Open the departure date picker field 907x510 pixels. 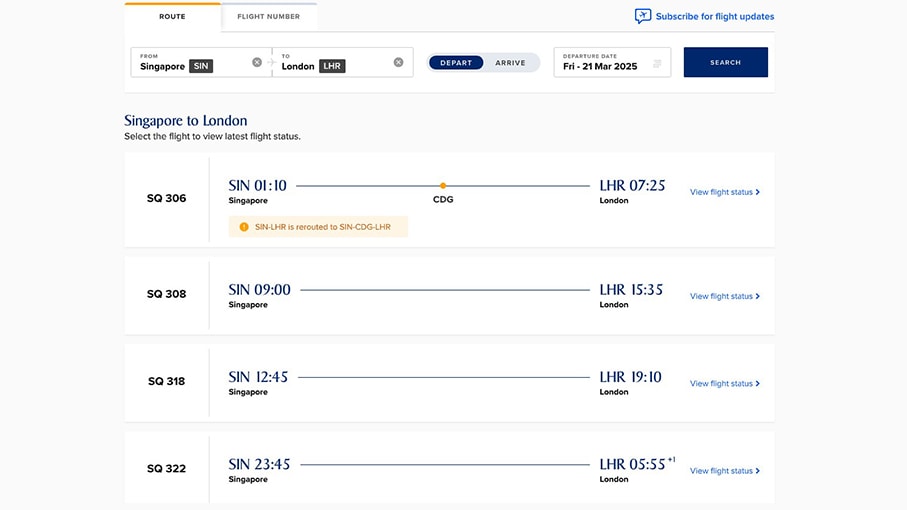[x=612, y=62]
